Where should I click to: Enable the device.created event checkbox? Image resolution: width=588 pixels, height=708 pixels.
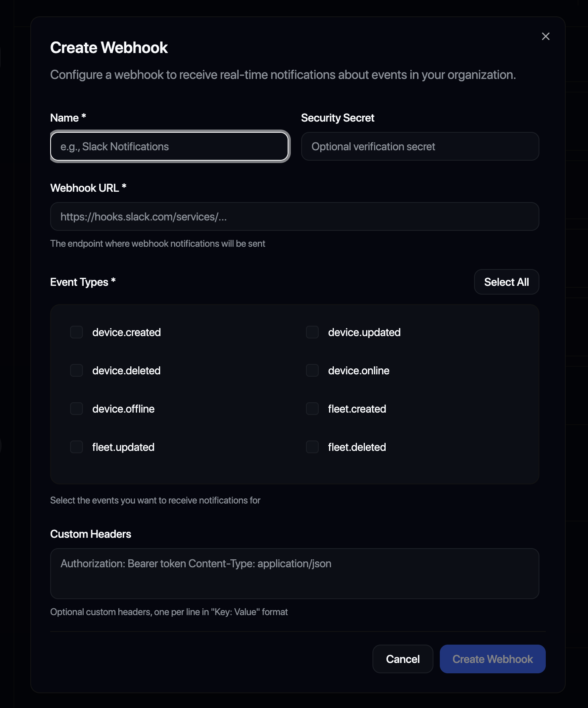[76, 332]
